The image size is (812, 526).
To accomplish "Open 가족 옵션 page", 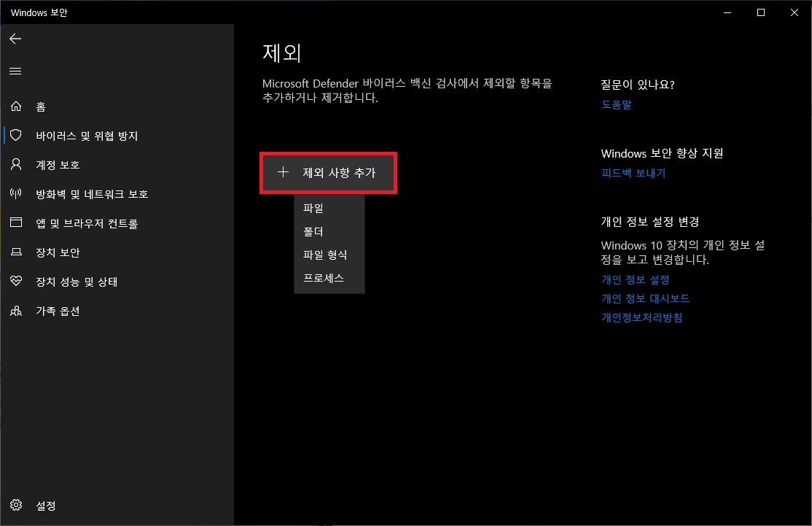I will (58, 311).
